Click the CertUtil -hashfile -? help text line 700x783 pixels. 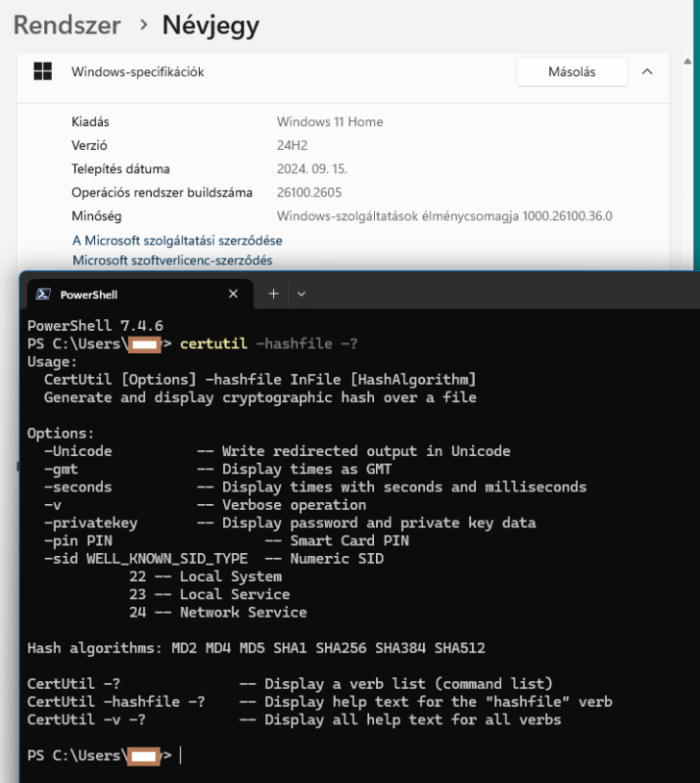(320, 702)
